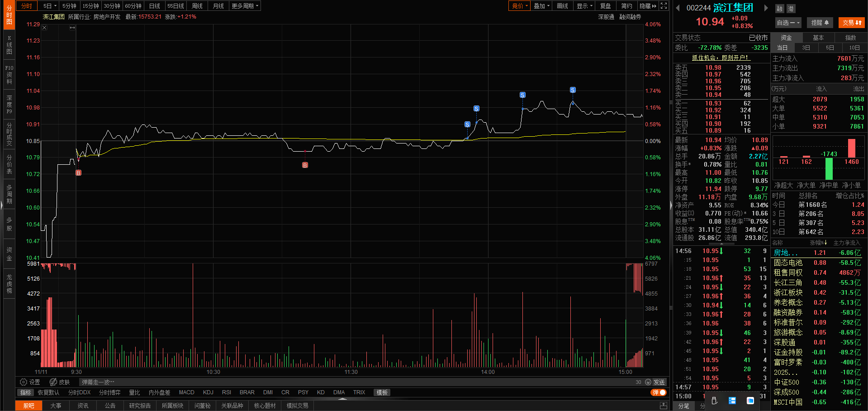Open the 自选 watchlist dropdown
868x411 pixels.
coord(788,23)
